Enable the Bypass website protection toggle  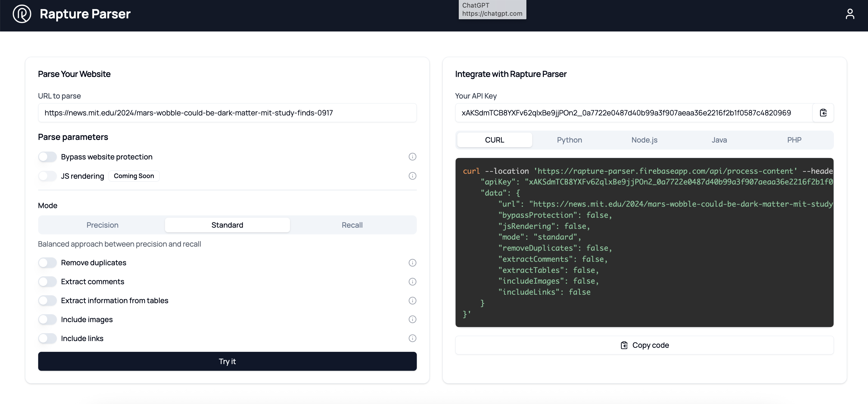click(x=47, y=156)
